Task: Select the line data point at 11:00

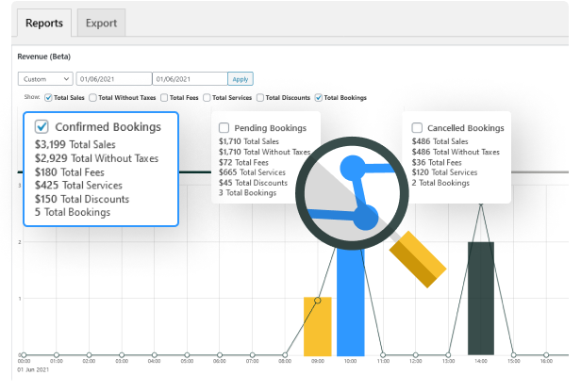Action: pos(383,355)
